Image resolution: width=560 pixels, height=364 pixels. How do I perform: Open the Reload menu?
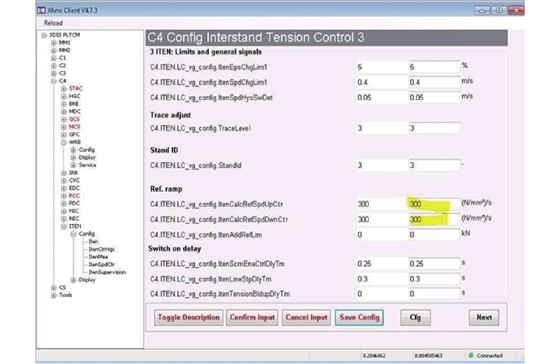click(x=53, y=23)
